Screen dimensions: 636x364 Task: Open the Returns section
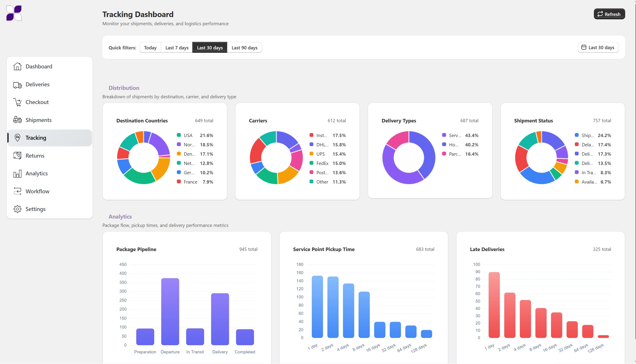coord(50,156)
